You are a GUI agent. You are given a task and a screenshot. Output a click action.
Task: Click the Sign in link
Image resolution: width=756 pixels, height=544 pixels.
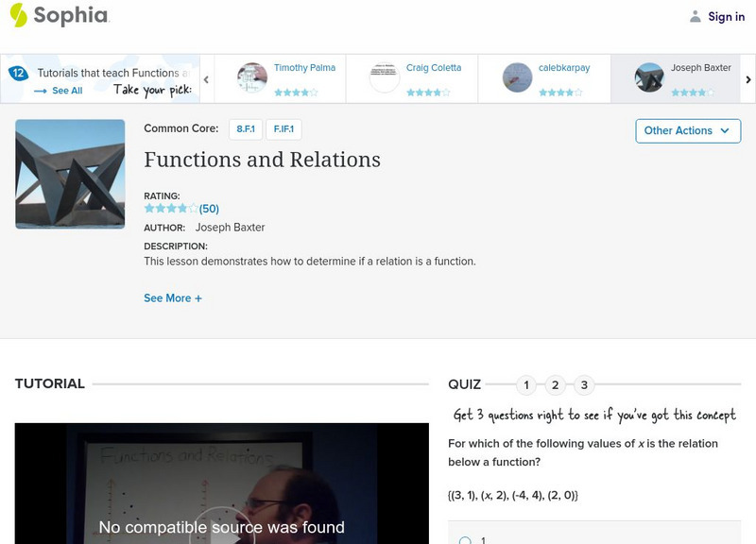(x=726, y=16)
